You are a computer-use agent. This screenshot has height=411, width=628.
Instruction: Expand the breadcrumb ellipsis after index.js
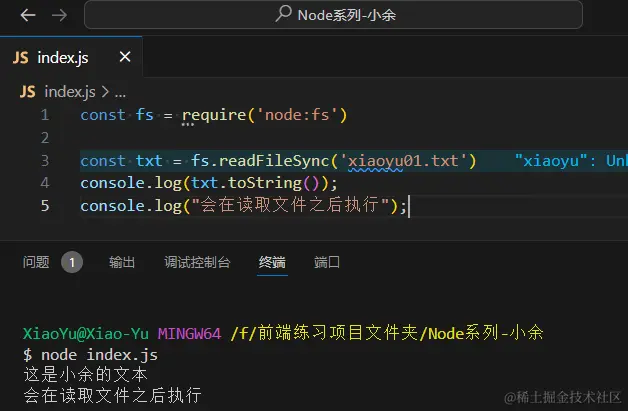click(120, 93)
